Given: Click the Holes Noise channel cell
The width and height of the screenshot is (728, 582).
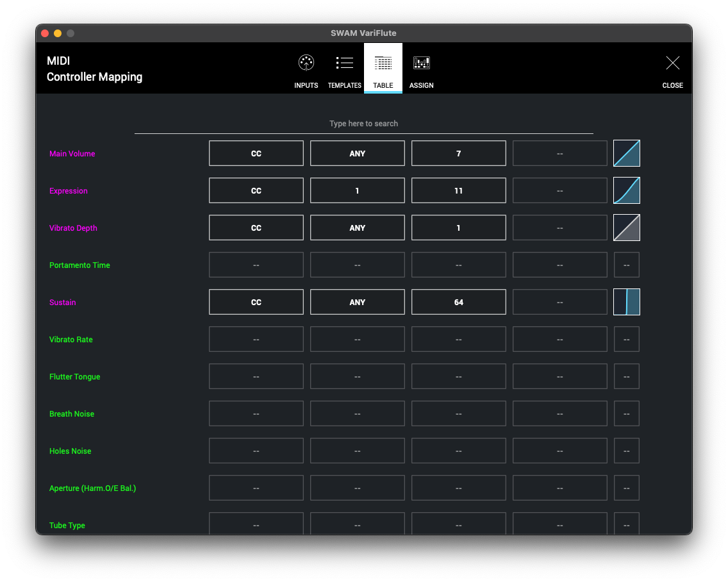Looking at the screenshot, I should [358, 451].
